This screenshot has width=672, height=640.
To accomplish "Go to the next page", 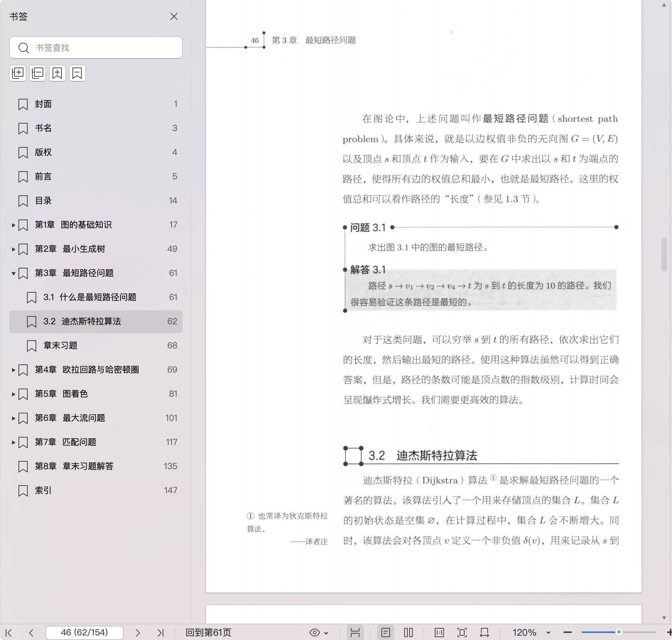I will (138, 633).
